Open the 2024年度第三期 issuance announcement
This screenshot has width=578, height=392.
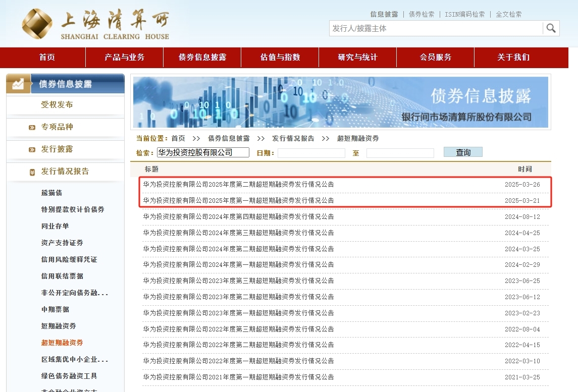[238, 233]
